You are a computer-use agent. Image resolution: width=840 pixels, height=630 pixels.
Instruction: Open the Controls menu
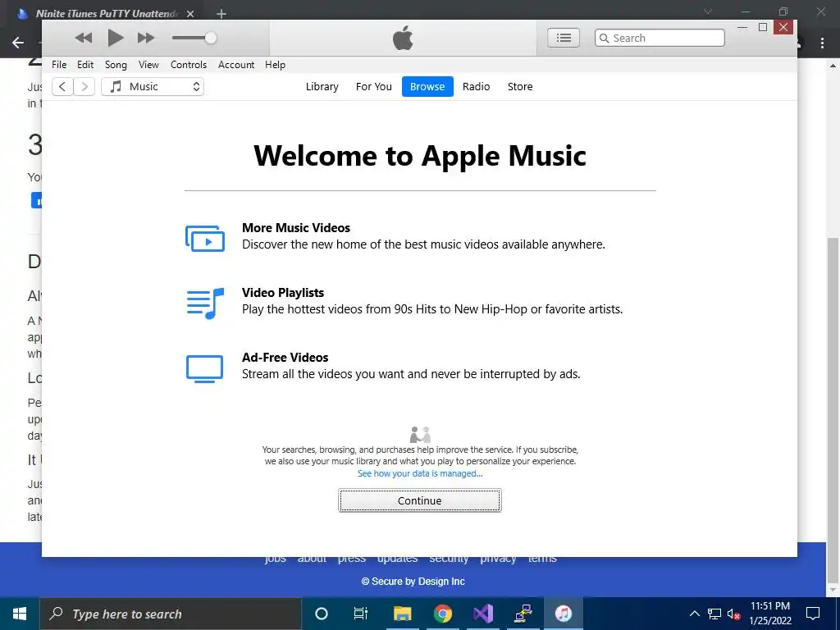[x=189, y=65]
